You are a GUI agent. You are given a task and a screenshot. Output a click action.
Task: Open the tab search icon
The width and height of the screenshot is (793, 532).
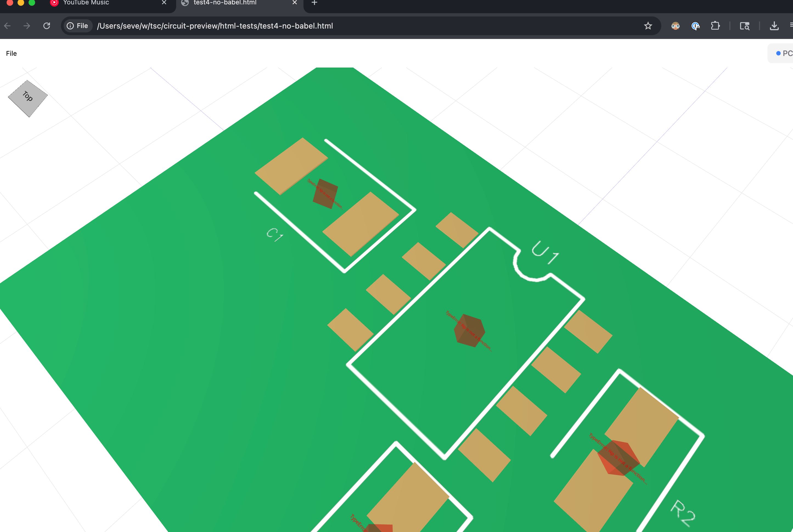744,26
